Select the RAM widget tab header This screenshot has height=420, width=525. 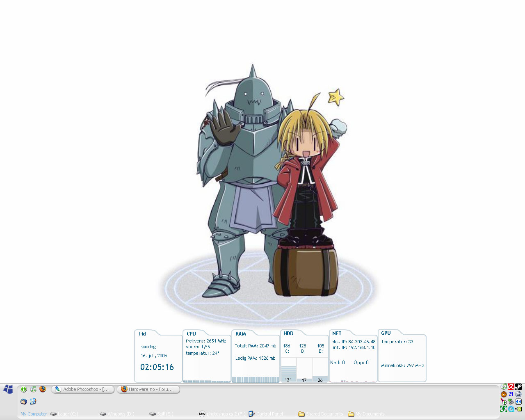click(241, 333)
